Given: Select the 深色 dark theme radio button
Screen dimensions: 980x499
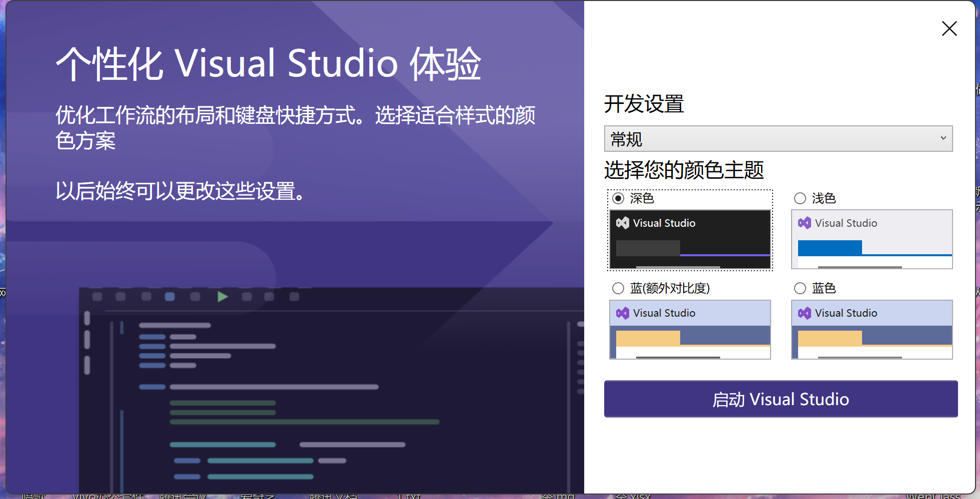Looking at the screenshot, I should coord(618,198).
